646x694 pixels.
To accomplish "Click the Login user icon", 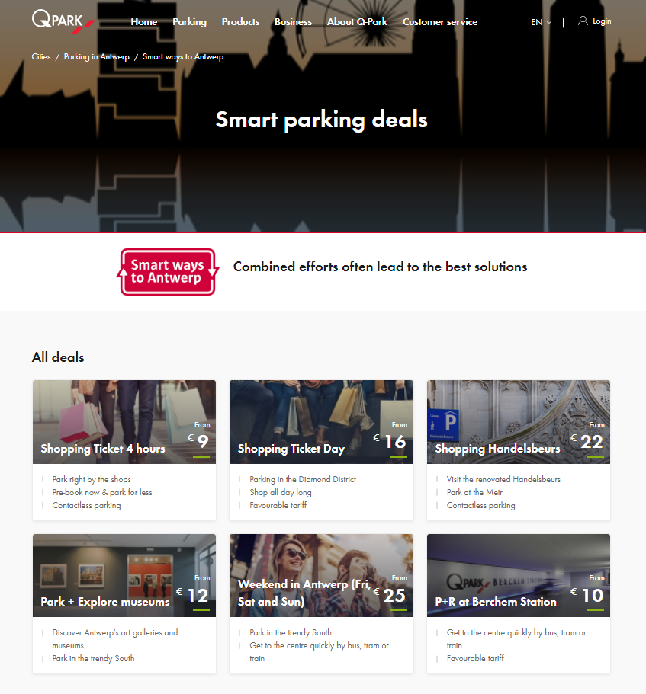I will [x=583, y=21].
